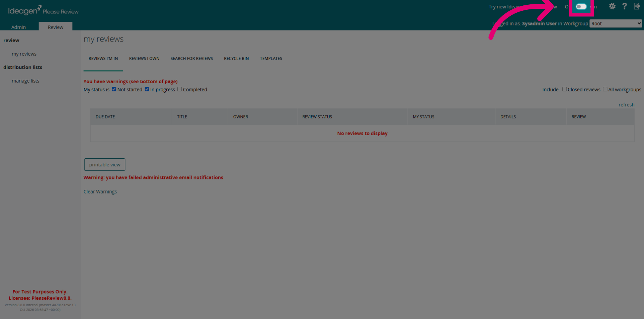Open the Reviews I'm In tab
This screenshot has height=319, width=644.
103,58
